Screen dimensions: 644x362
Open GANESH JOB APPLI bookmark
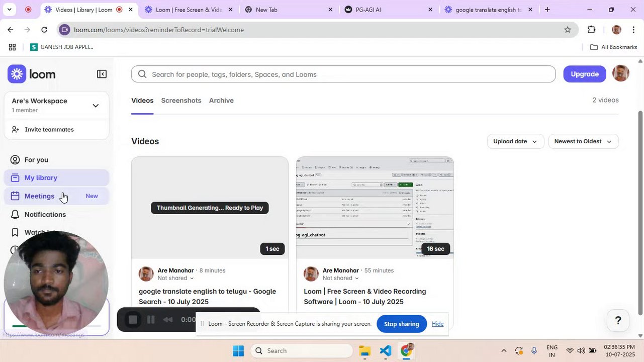(x=62, y=47)
